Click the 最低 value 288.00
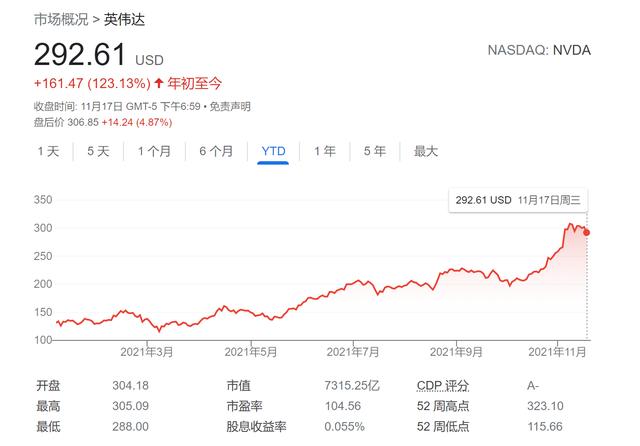640x446 pixels. tap(131, 427)
